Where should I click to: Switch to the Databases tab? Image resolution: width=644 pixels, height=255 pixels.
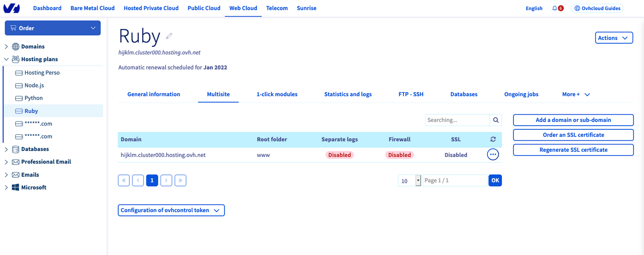464,94
